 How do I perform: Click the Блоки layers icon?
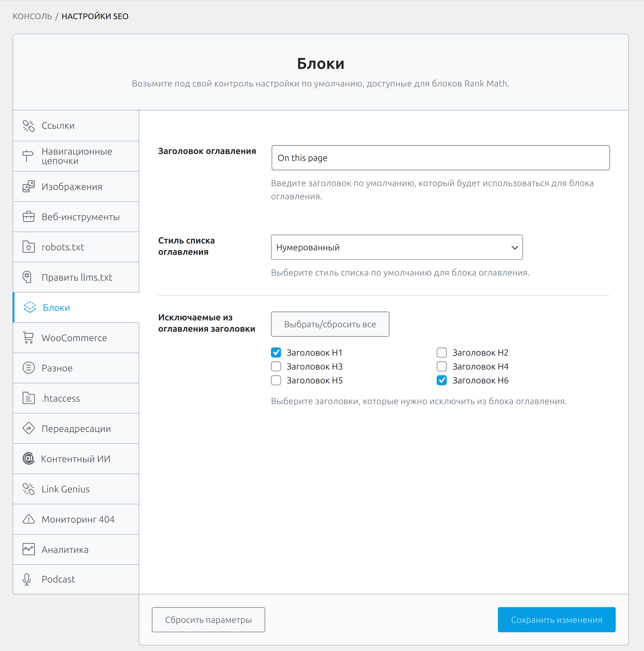[x=30, y=307]
